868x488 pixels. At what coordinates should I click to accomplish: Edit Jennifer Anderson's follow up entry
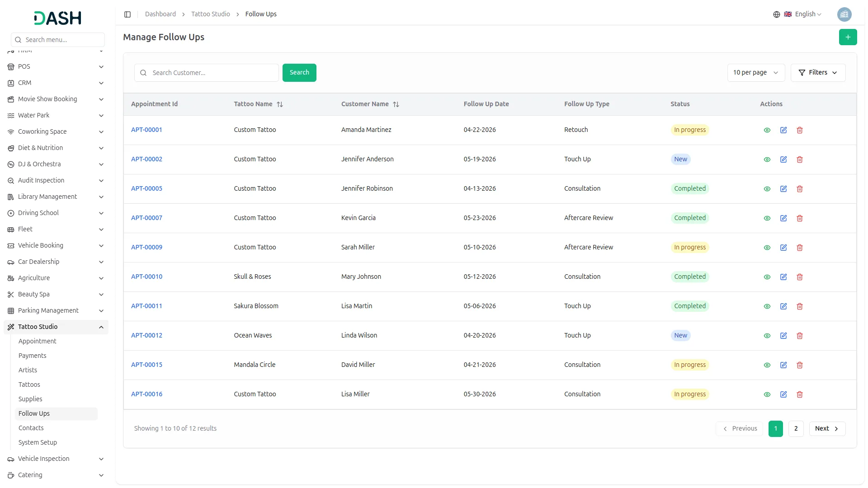click(x=783, y=160)
